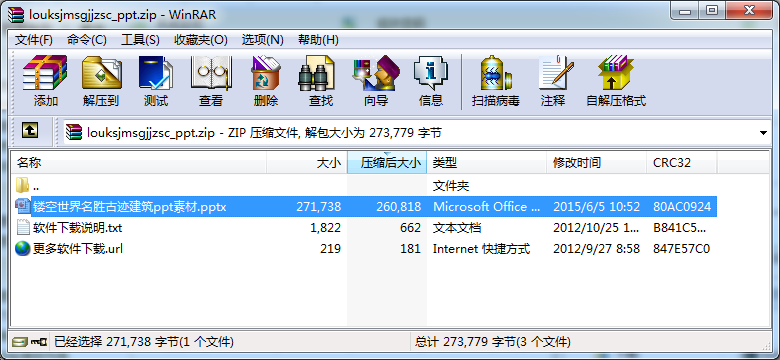Click the archive icon in address bar
780x360 pixels.
tap(74, 132)
